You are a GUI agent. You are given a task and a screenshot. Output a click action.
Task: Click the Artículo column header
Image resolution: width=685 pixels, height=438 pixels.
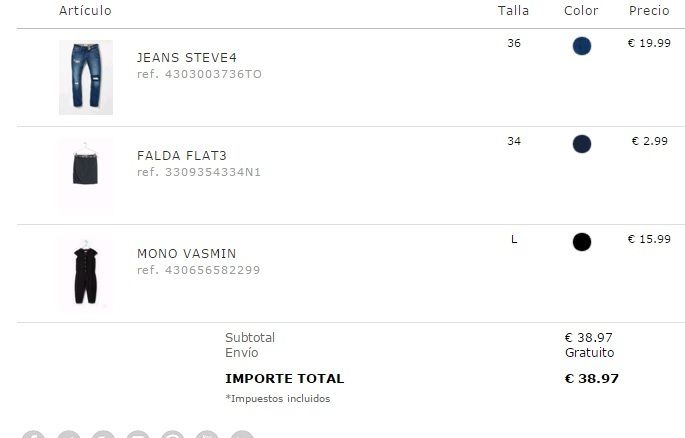coord(85,11)
